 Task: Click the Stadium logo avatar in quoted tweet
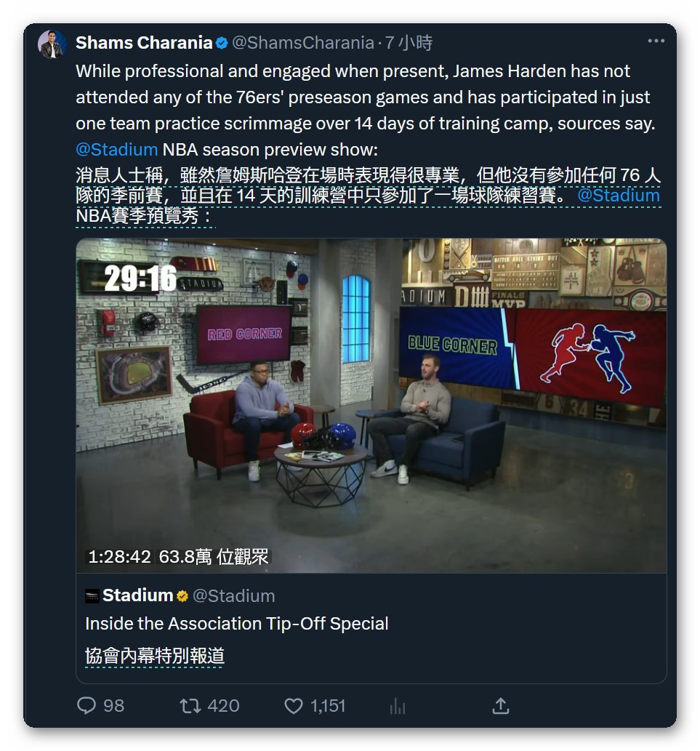click(92, 596)
